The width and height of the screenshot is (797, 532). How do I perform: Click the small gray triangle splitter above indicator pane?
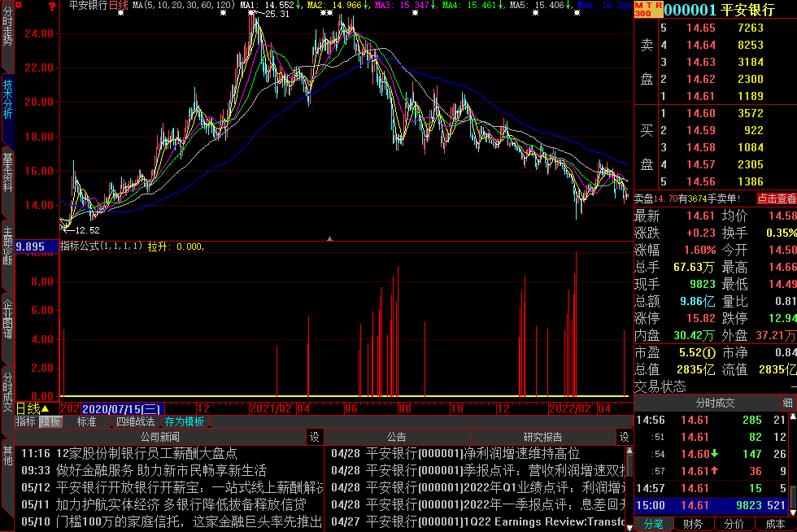pos(329,238)
